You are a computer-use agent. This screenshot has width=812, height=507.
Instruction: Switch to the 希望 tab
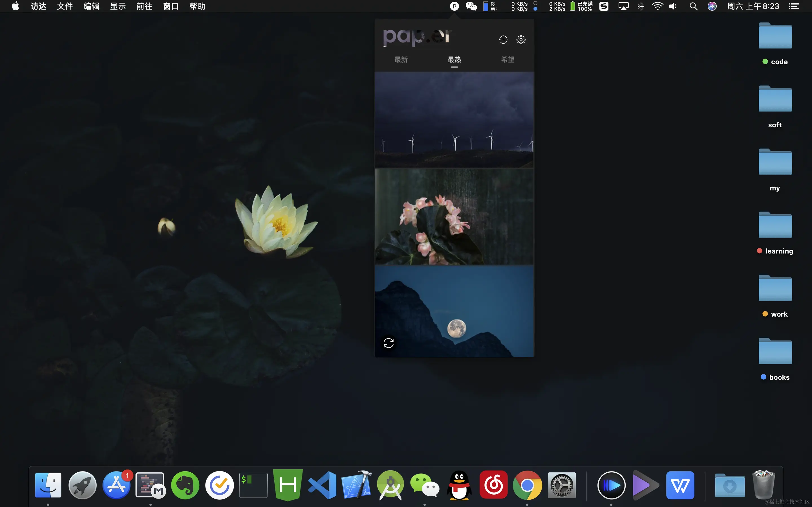click(x=507, y=60)
